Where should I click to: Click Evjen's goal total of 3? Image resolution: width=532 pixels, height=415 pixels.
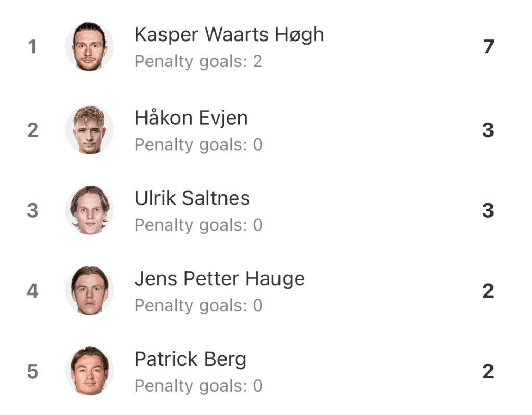coord(488,130)
